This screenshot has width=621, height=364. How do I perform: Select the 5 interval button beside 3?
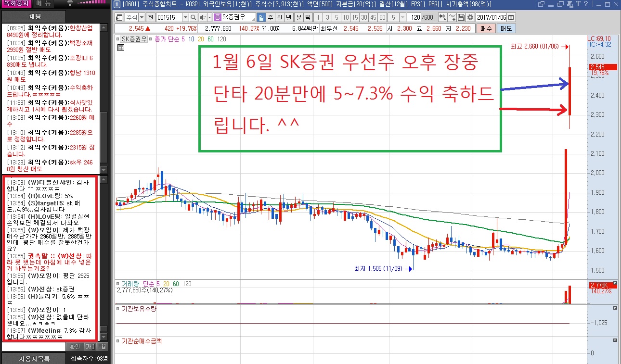tap(336, 17)
